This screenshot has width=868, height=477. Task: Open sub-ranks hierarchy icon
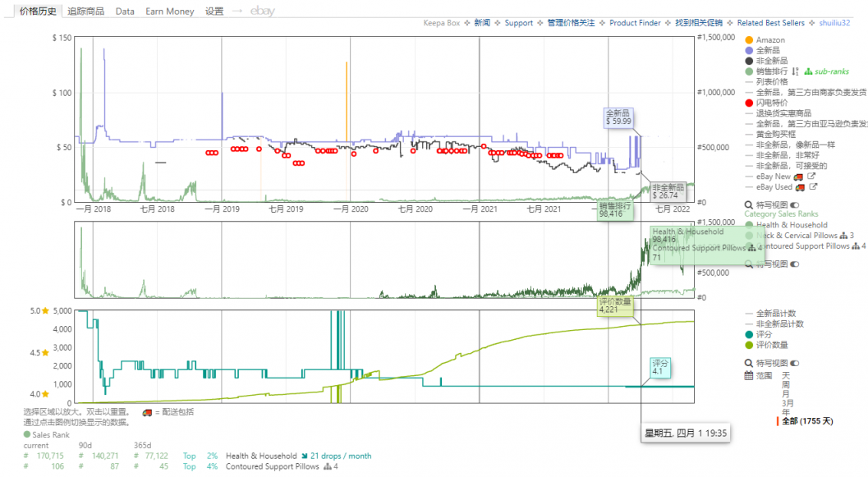coord(808,71)
